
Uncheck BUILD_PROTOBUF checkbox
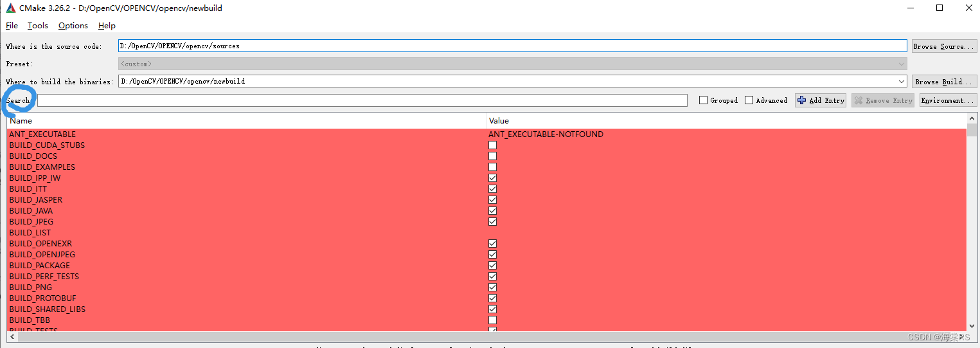click(493, 298)
